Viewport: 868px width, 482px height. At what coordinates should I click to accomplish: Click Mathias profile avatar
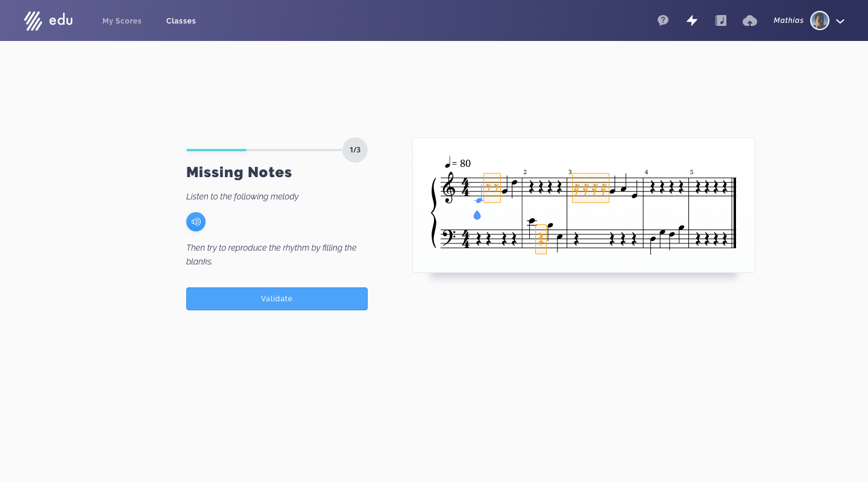tap(820, 20)
